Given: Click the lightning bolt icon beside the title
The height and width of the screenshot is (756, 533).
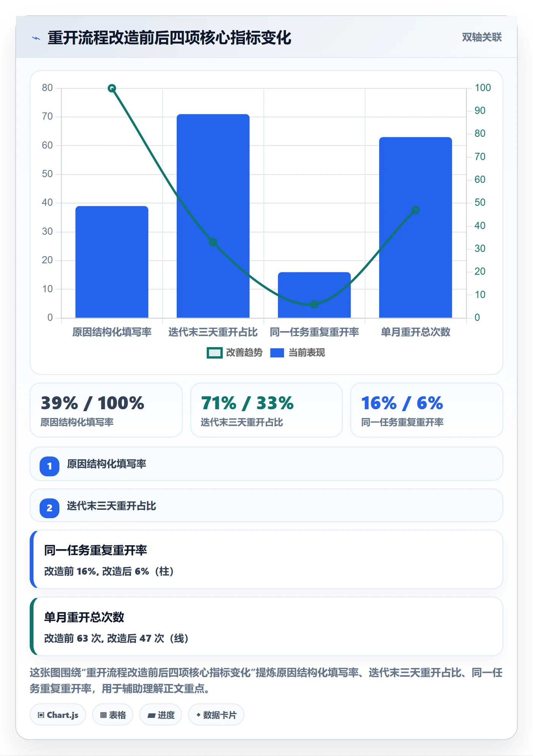Looking at the screenshot, I should click(36, 38).
